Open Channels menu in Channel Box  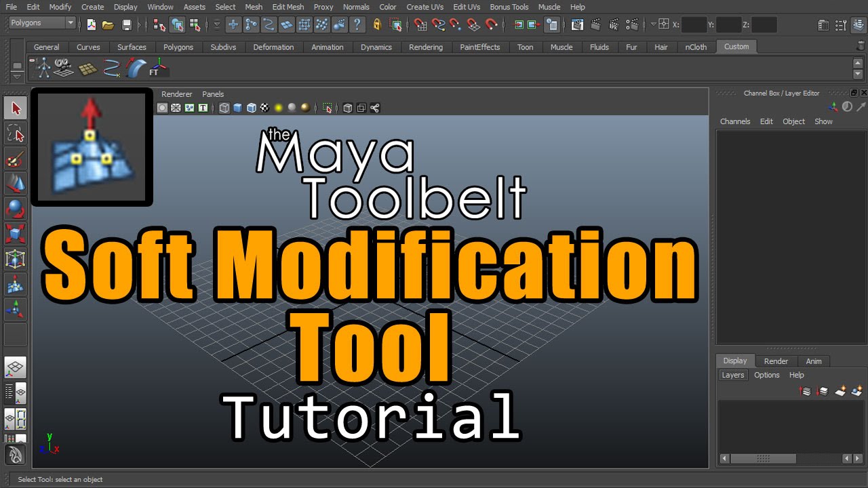[x=735, y=121]
